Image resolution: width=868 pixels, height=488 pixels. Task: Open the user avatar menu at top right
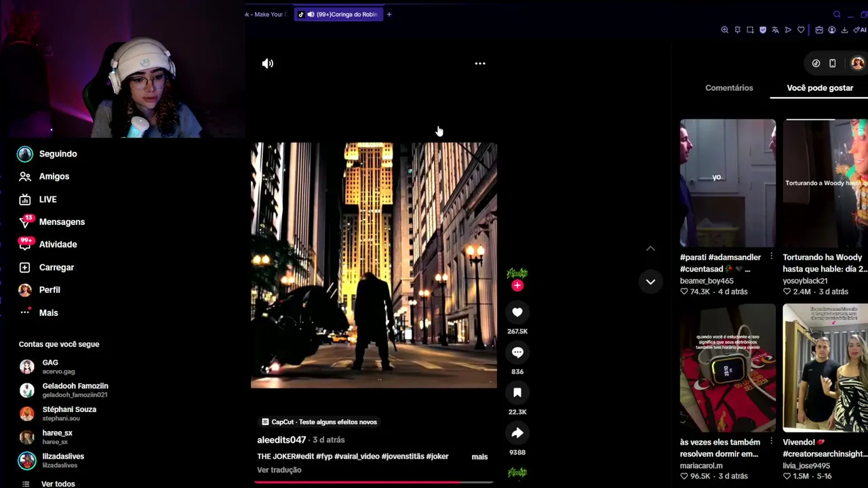858,64
